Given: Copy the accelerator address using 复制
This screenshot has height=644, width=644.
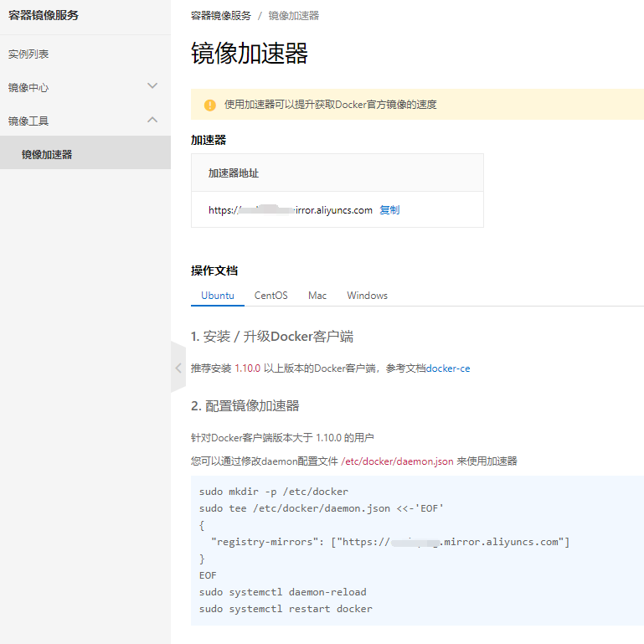Looking at the screenshot, I should click(x=389, y=210).
